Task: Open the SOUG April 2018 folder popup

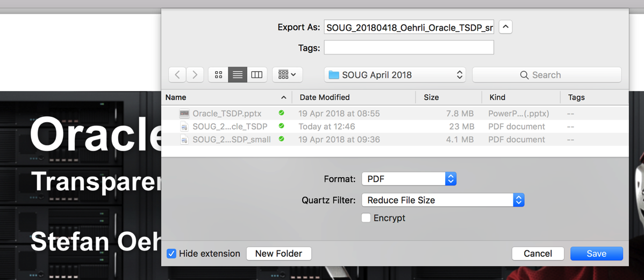Action: 395,75
